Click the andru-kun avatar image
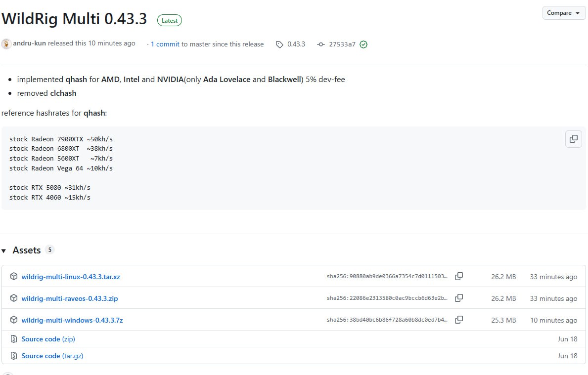 6,44
